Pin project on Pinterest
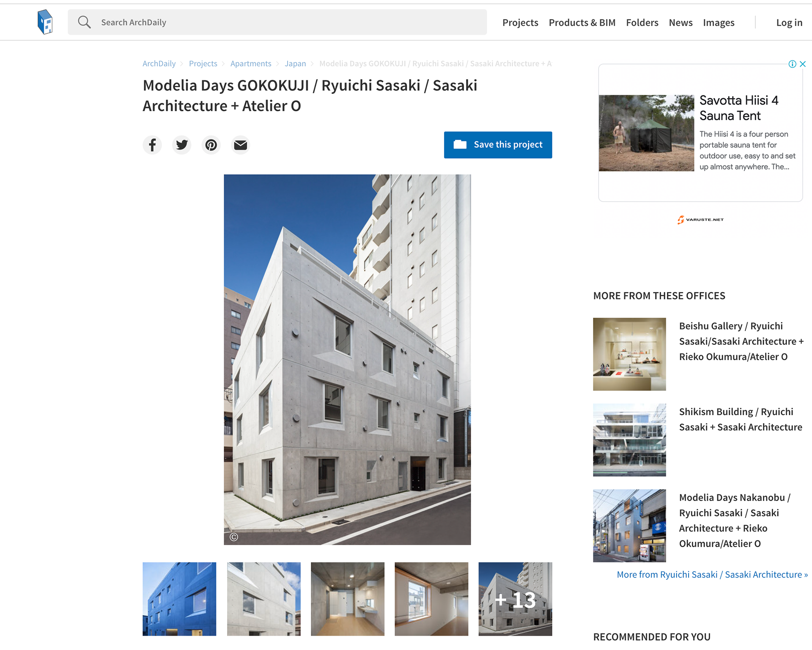This screenshot has width=812, height=650. [211, 145]
